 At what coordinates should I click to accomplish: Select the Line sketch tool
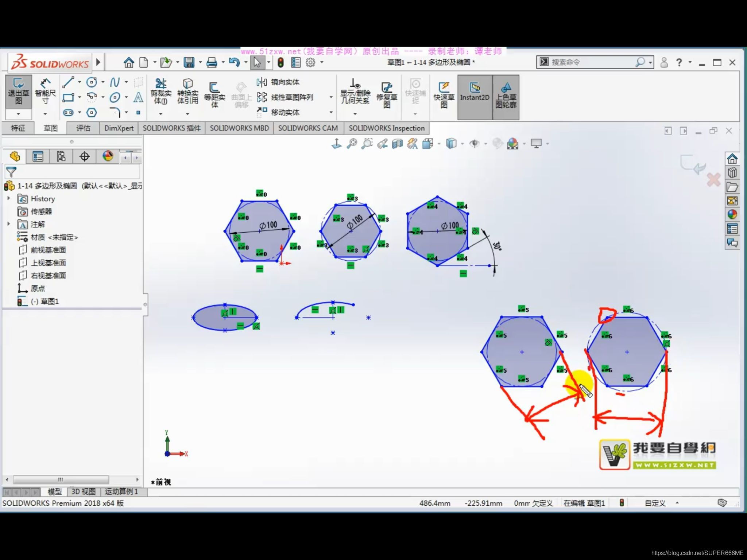click(68, 82)
